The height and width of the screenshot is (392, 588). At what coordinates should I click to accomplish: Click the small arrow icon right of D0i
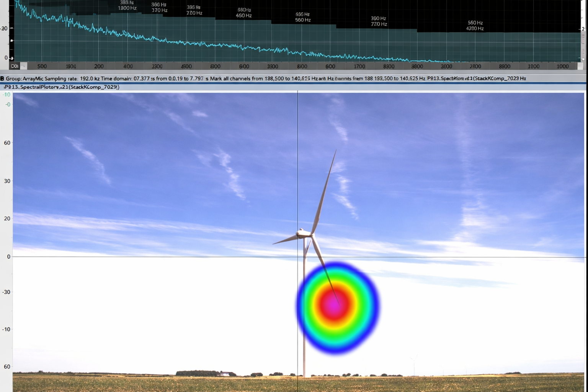tap(24, 66)
